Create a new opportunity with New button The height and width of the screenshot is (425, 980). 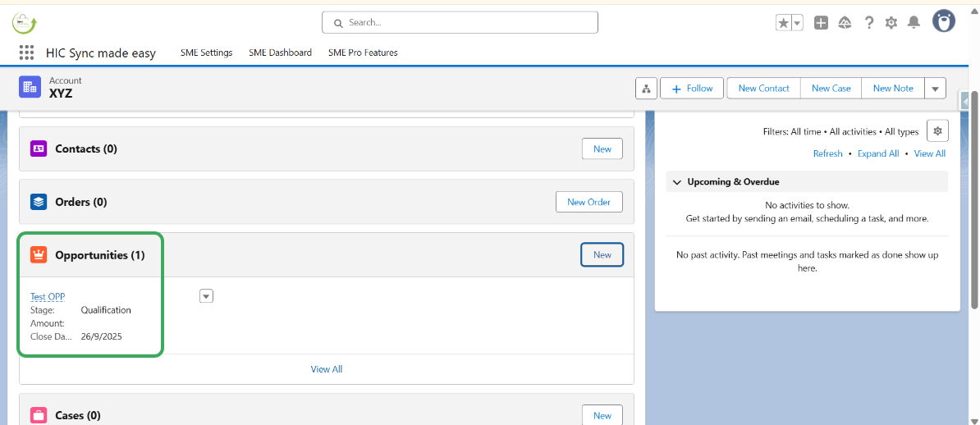(602, 254)
